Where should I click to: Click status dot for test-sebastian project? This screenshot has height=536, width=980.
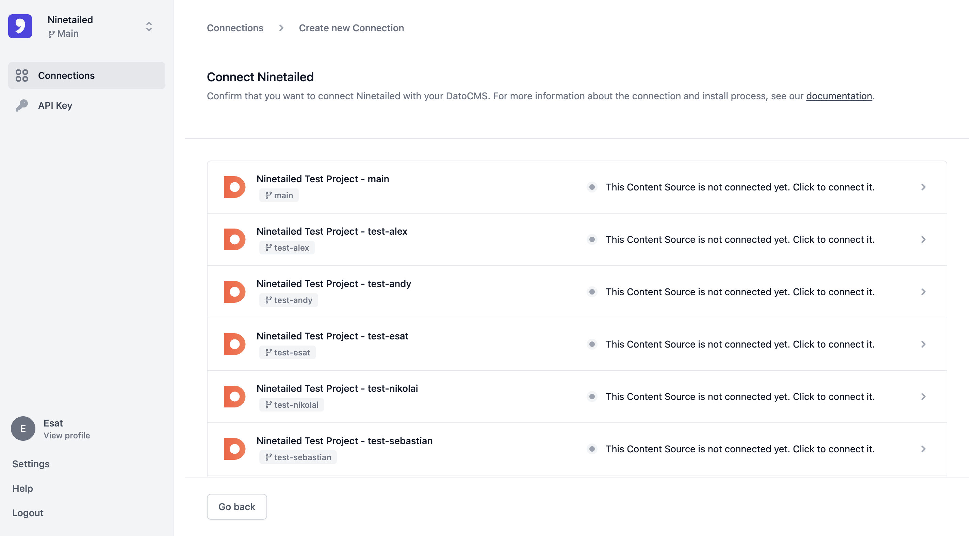click(592, 449)
